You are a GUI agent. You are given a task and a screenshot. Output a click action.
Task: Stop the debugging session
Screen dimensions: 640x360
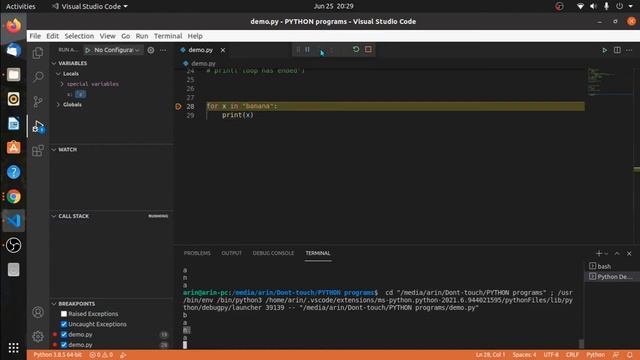tap(368, 49)
